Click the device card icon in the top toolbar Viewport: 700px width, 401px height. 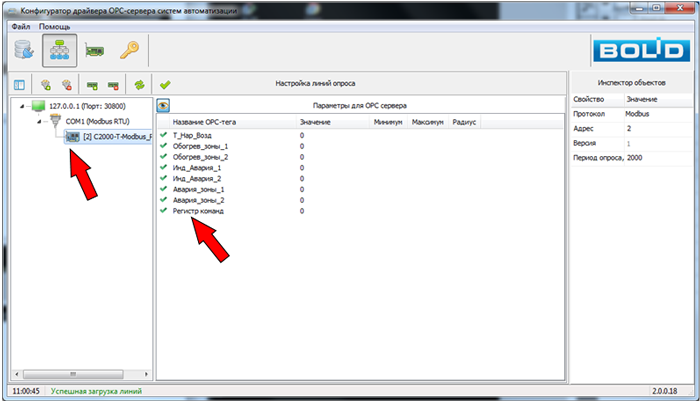(x=95, y=51)
